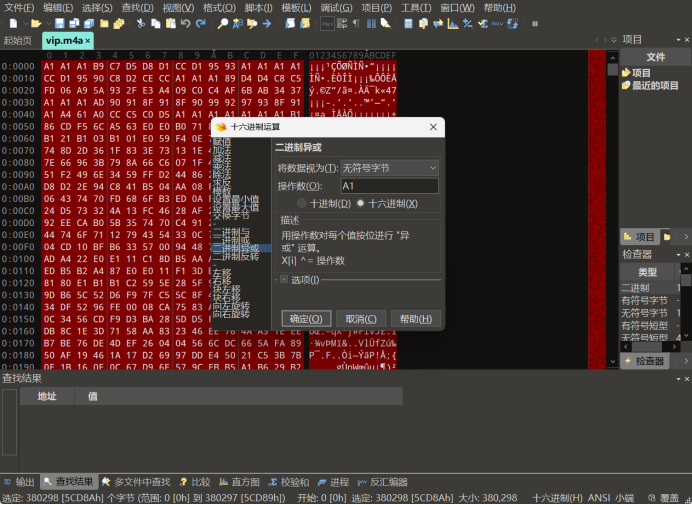Open the 帮助(H) menu

[499, 8]
